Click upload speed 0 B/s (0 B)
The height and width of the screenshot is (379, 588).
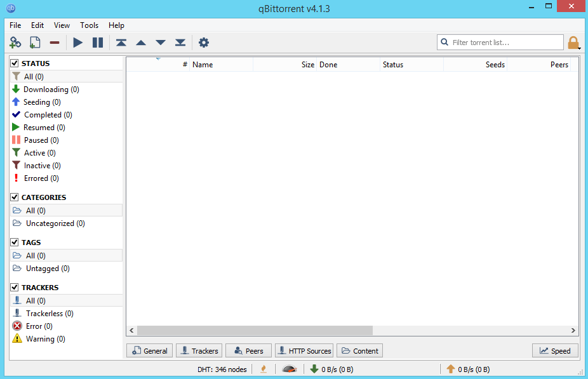[x=468, y=369]
